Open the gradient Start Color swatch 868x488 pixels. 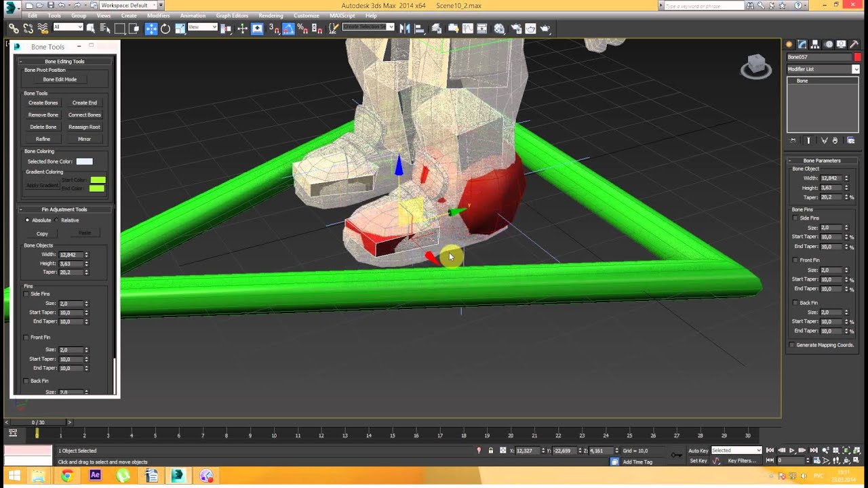pyautogui.click(x=98, y=180)
